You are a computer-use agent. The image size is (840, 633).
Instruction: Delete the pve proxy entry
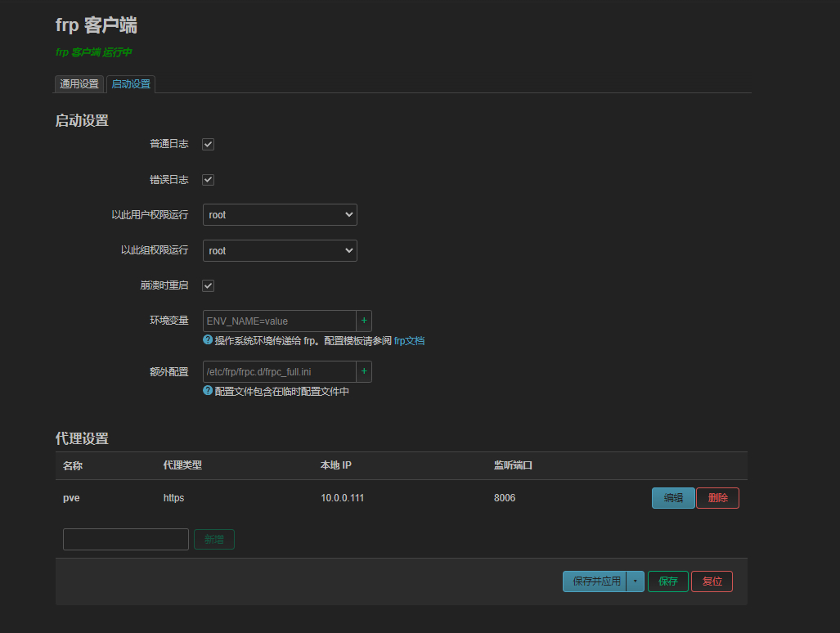tap(718, 498)
